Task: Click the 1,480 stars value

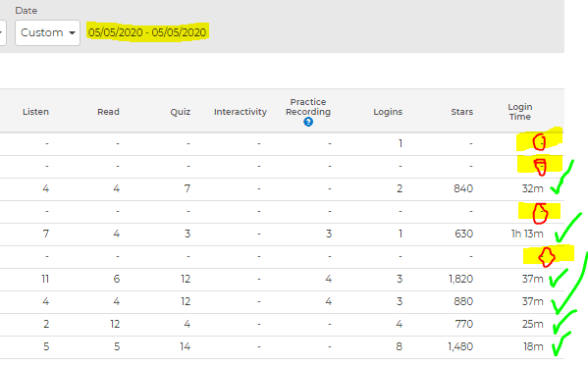Action: point(460,346)
